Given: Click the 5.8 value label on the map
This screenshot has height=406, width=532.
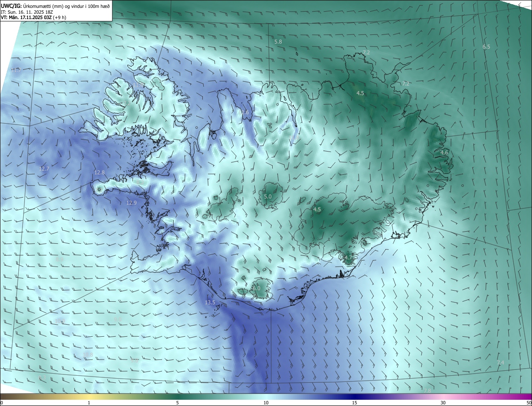Looking at the screenshot, I should tap(278, 42).
